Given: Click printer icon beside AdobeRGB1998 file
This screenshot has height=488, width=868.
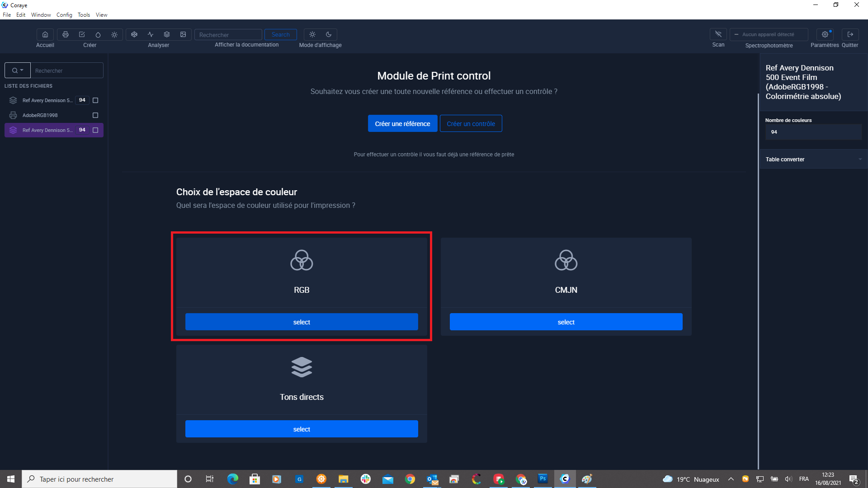Looking at the screenshot, I should coord(13,115).
